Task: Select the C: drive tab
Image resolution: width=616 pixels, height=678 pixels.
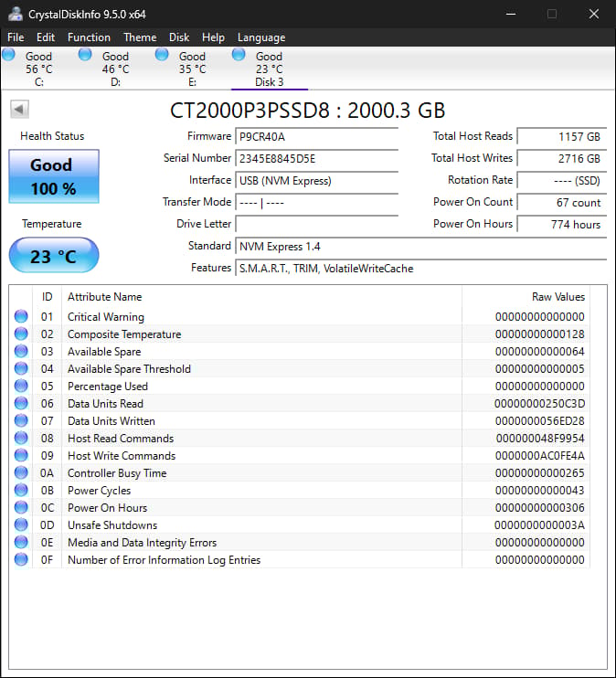Action: tap(38, 69)
